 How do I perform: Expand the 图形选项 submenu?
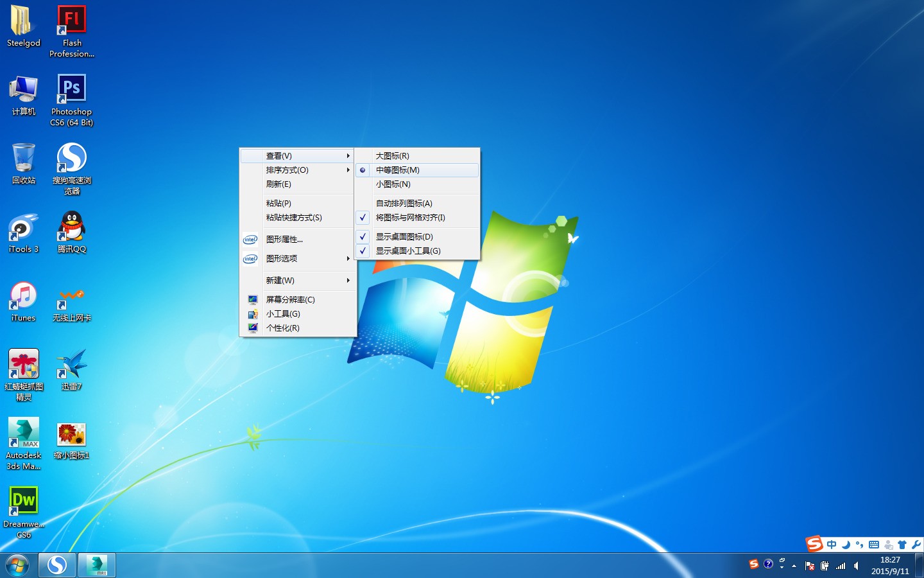click(x=298, y=259)
